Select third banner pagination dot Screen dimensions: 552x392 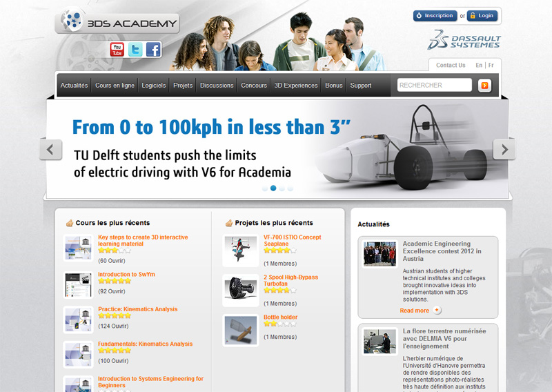pos(282,188)
